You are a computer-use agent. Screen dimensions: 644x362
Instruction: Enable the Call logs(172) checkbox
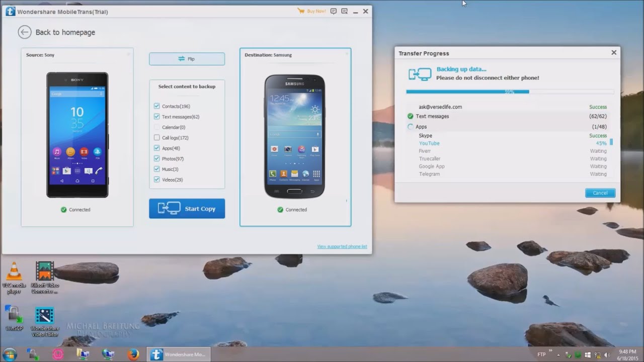click(x=157, y=138)
